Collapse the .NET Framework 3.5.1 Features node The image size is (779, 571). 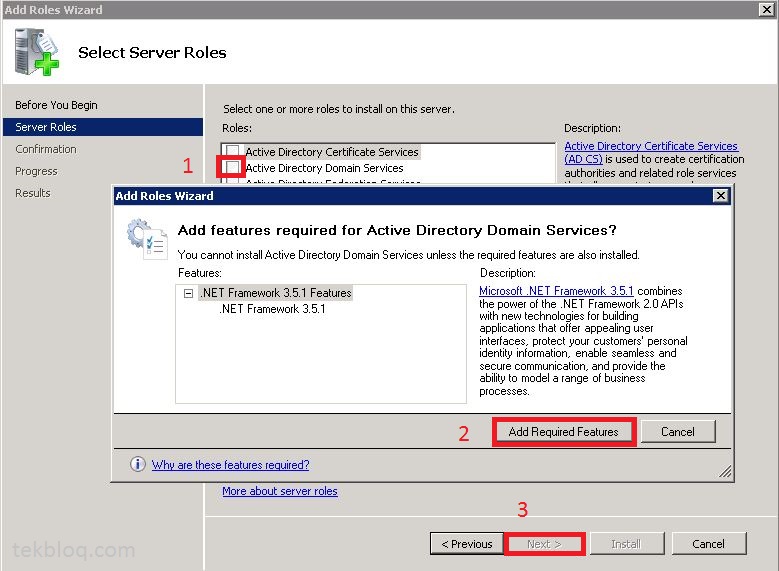click(188, 293)
